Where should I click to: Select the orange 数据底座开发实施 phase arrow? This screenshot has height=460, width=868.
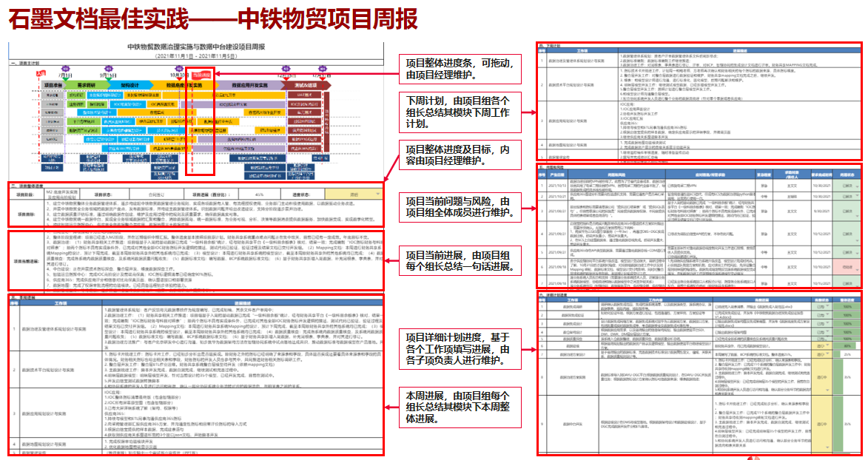(x=184, y=85)
